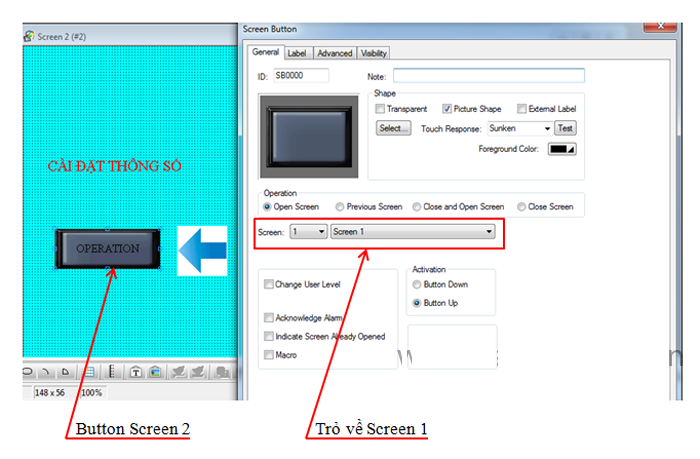Click the 148 x 56 size readout
The width and height of the screenshot is (700, 459).
tap(50, 392)
